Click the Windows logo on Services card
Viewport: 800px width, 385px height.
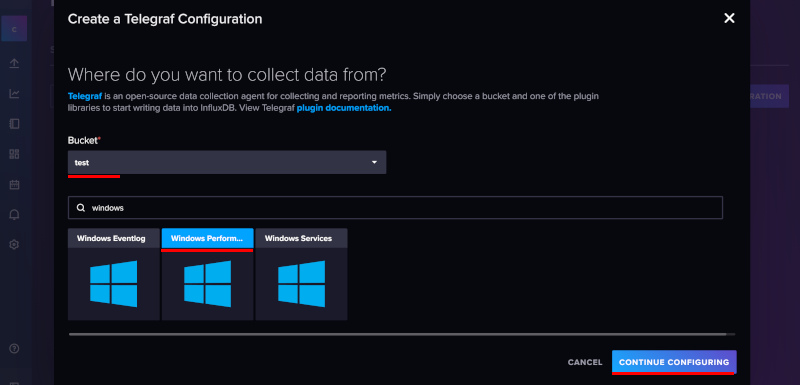pyautogui.click(x=302, y=284)
